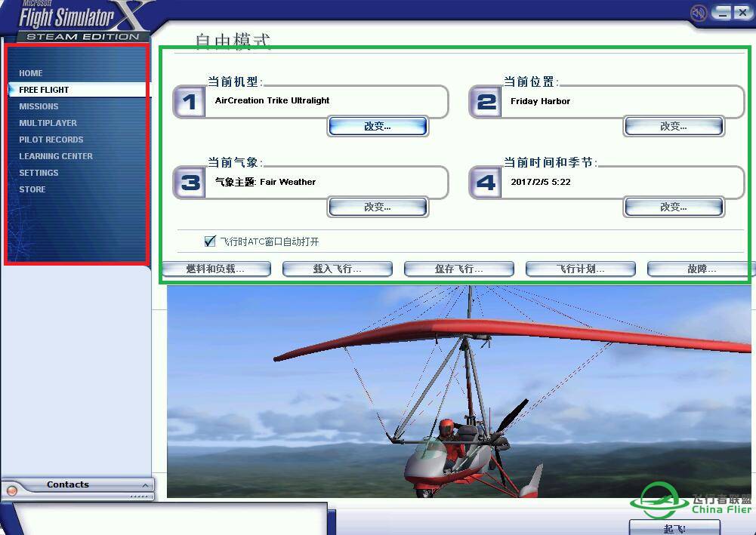Open LEARNING CENTER
This screenshot has height=535, width=756.
tap(56, 156)
